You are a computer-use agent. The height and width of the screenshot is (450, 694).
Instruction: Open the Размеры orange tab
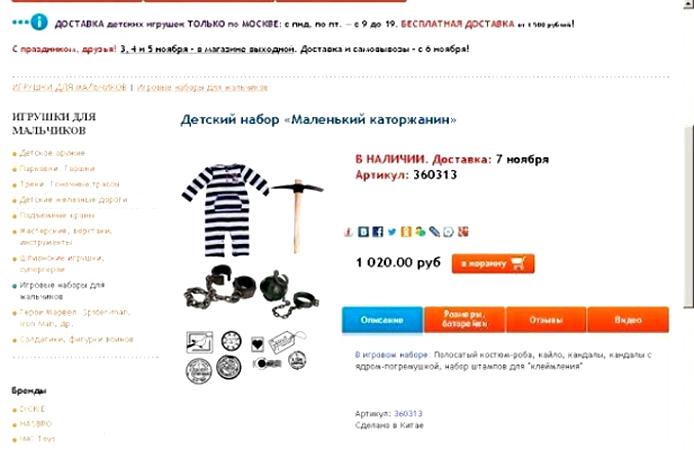(x=464, y=319)
